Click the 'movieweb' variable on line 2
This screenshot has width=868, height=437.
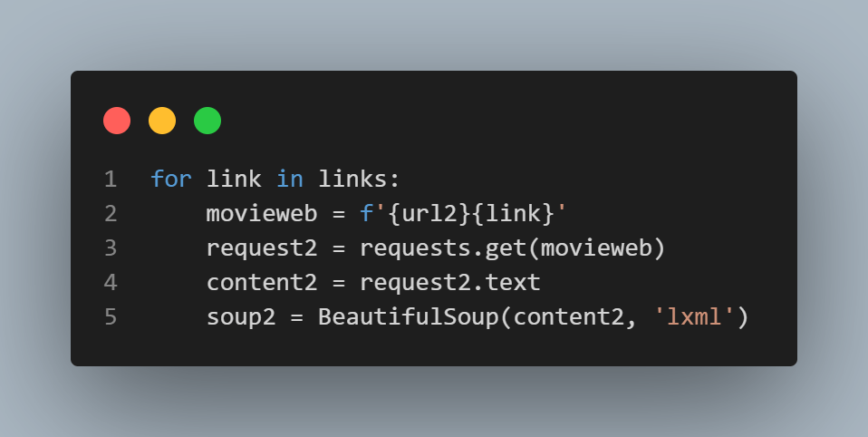262,214
